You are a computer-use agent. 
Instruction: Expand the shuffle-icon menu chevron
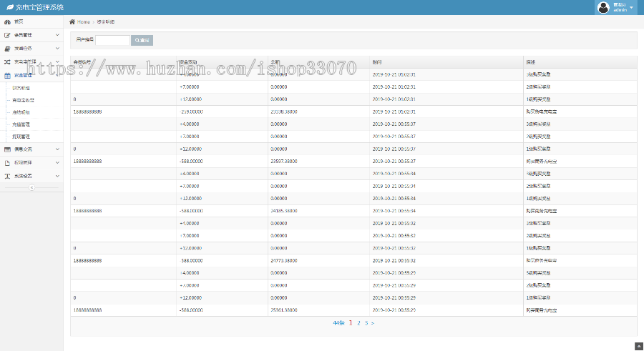(57, 61)
